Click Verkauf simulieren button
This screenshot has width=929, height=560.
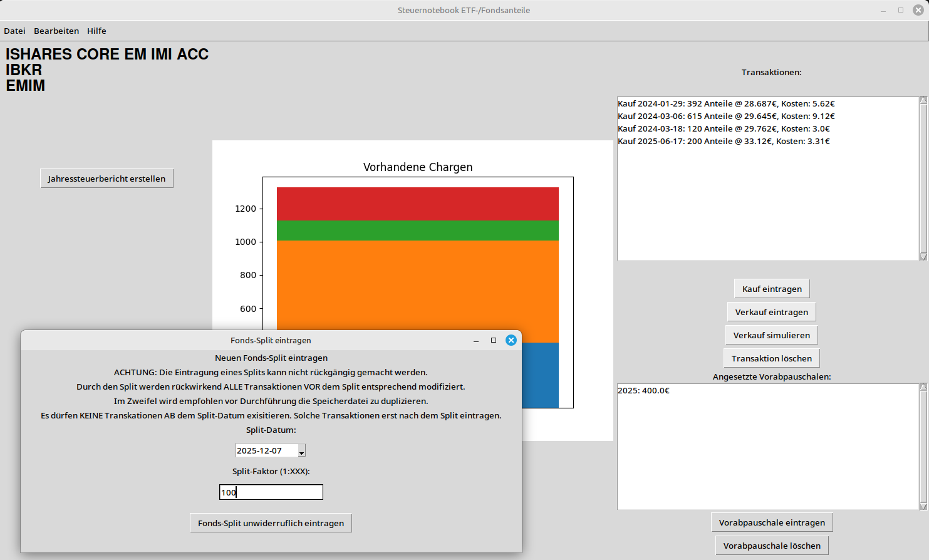pyautogui.click(x=772, y=335)
